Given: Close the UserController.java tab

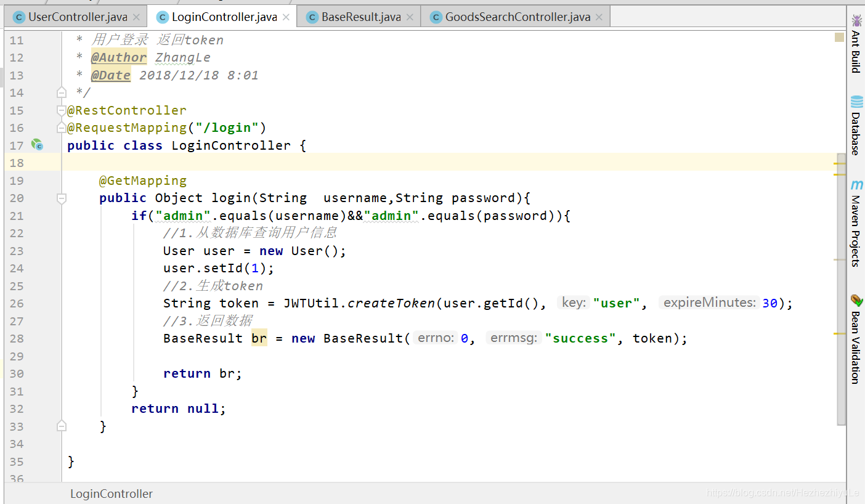Looking at the screenshot, I should pos(136,17).
